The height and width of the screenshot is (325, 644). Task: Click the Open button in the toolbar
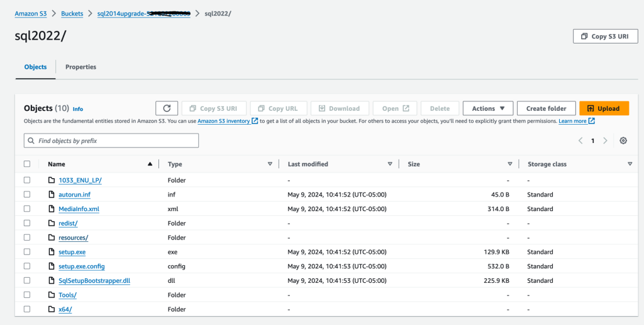[395, 108]
